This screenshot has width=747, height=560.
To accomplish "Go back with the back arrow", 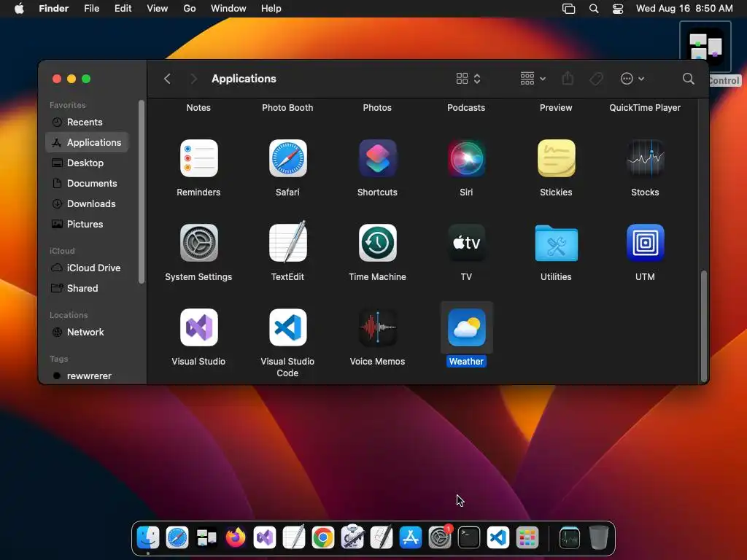I will 167,79.
